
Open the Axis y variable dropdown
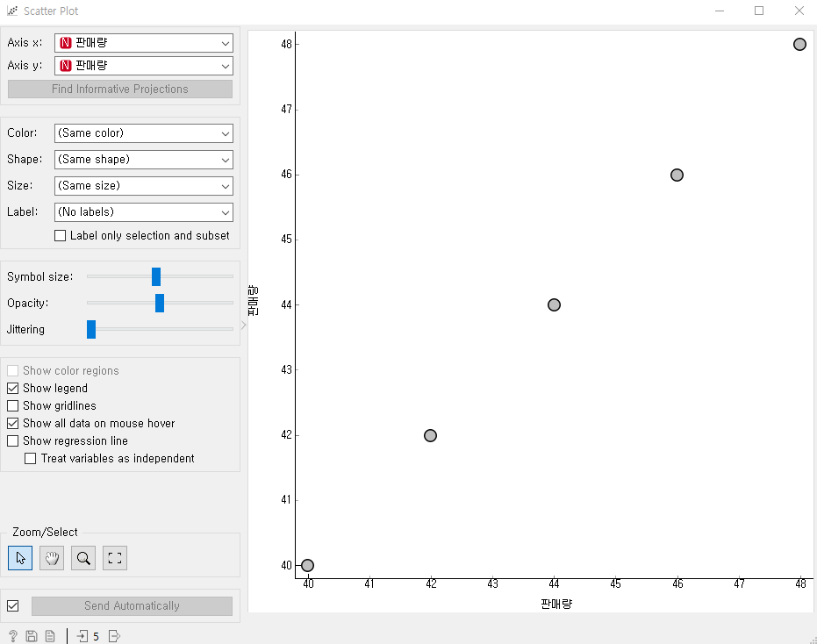pos(144,66)
